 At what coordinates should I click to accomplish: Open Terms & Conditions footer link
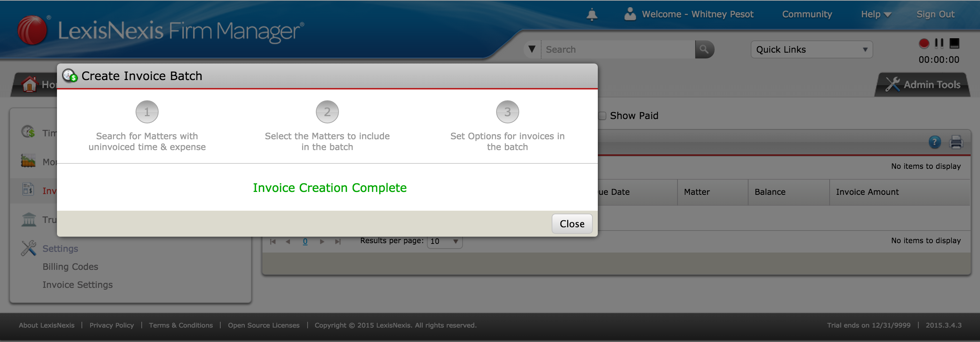click(181, 325)
